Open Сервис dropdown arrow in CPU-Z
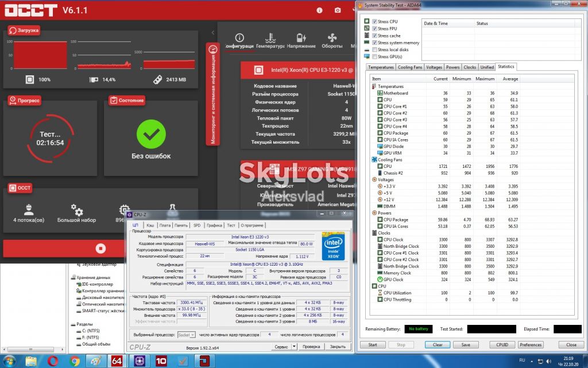The width and height of the screenshot is (588, 368). tap(295, 347)
